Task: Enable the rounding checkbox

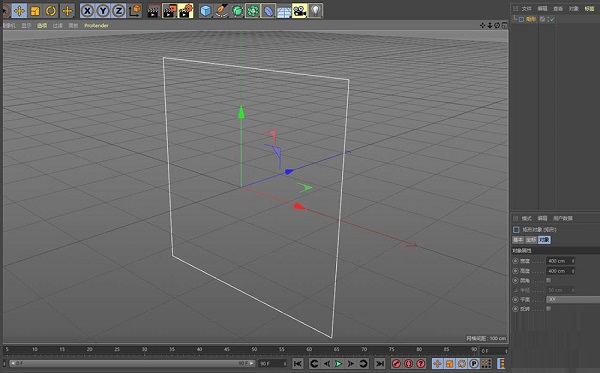Action: [x=548, y=280]
